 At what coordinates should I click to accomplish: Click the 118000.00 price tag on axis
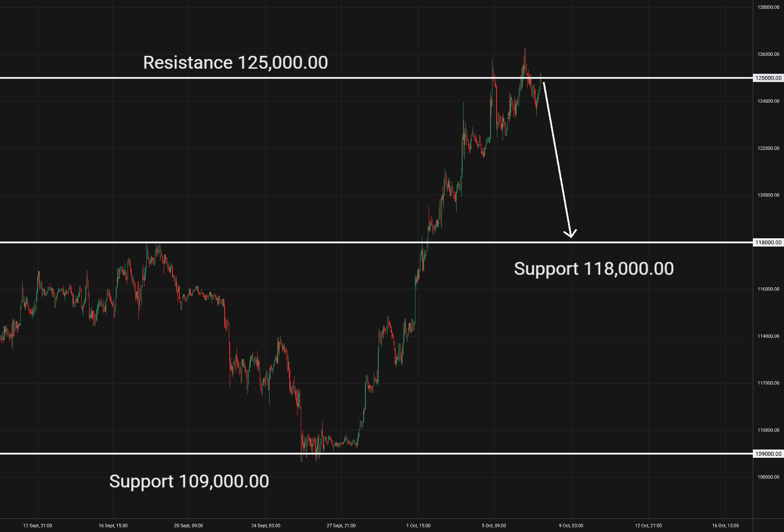[x=768, y=243]
